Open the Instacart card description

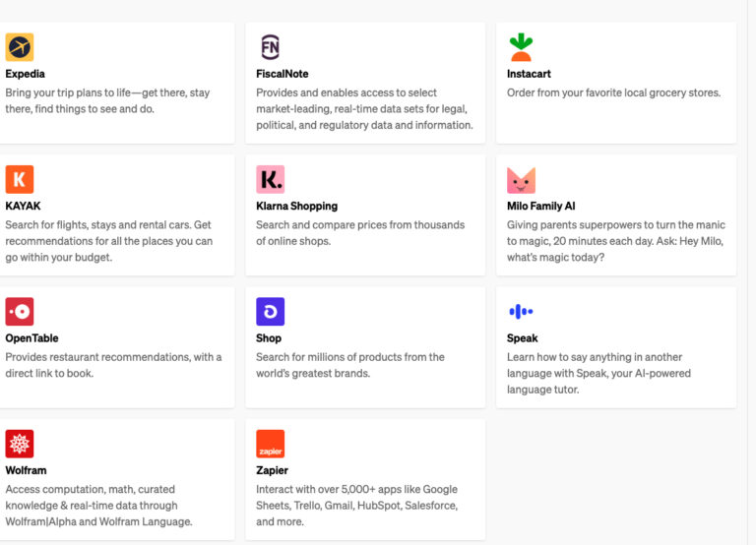coord(614,92)
